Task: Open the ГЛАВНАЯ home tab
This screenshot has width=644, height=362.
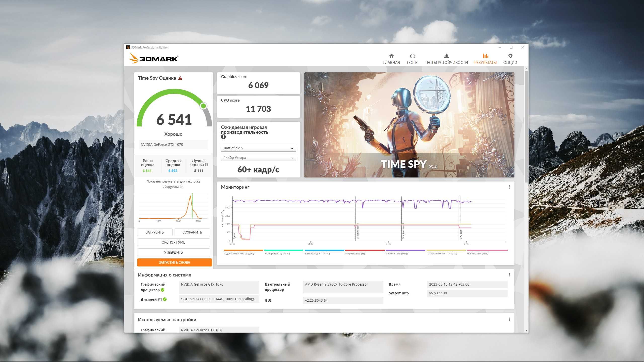Action: tap(391, 59)
